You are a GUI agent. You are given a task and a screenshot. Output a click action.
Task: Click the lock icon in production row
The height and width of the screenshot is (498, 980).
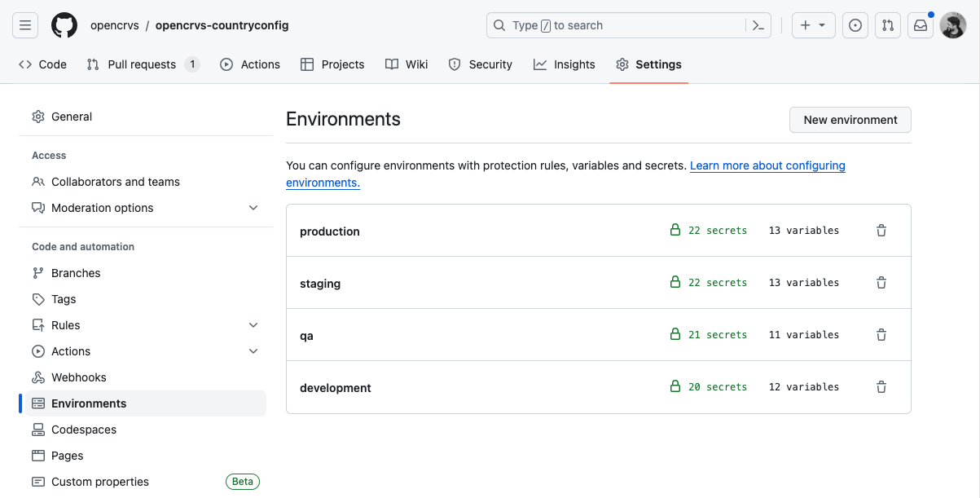(675, 231)
